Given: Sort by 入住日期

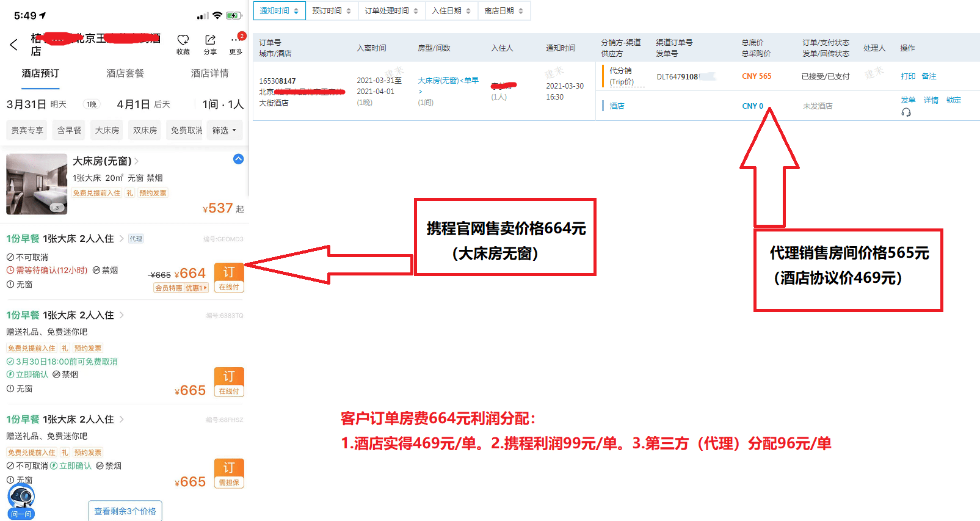Looking at the screenshot, I should click(x=451, y=11).
